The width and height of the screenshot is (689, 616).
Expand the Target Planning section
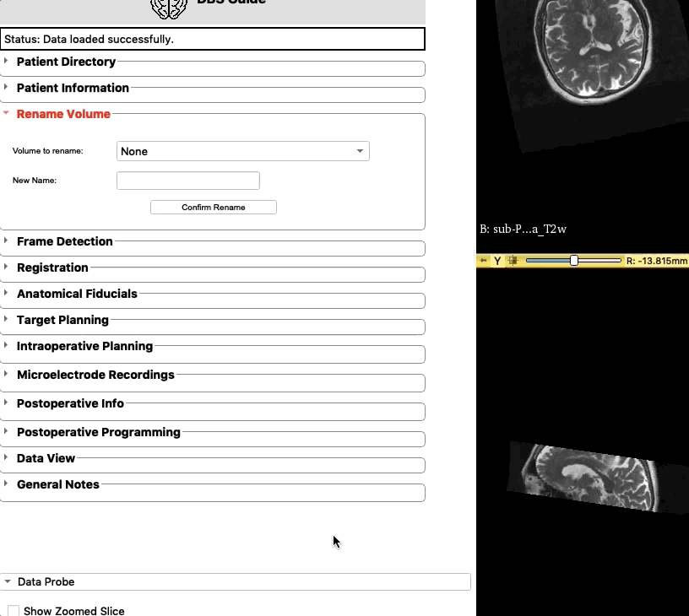62,320
